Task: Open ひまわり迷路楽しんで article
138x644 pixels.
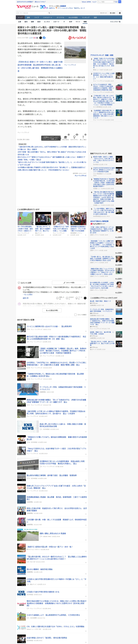Action: (x=53, y=615)
